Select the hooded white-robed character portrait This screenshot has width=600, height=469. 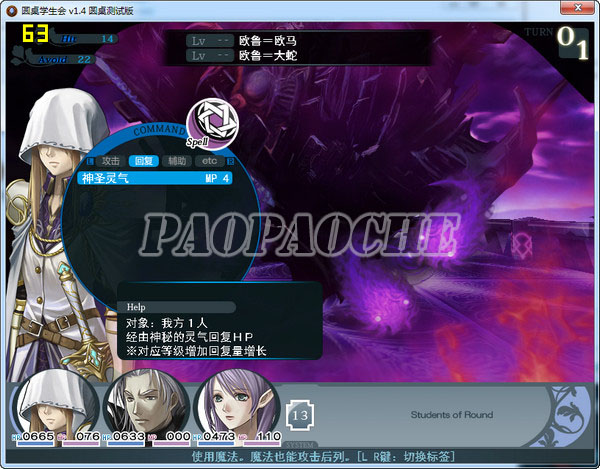click(x=55, y=404)
